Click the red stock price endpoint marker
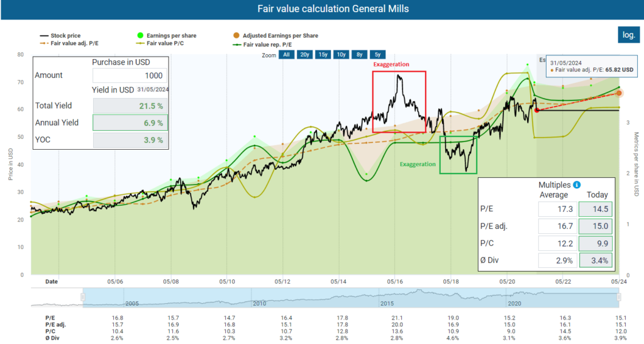The image size is (644, 344). pos(537,110)
